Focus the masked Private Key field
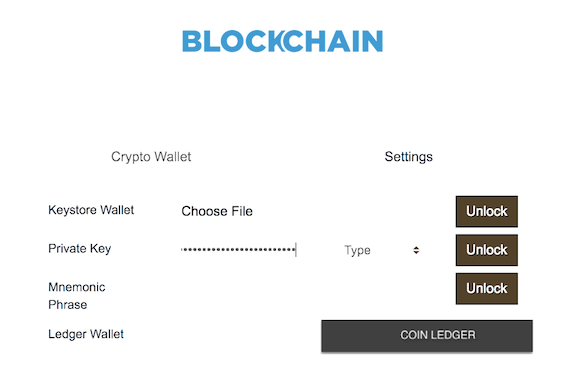The width and height of the screenshot is (579, 370). pyautogui.click(x=239, y=250)
